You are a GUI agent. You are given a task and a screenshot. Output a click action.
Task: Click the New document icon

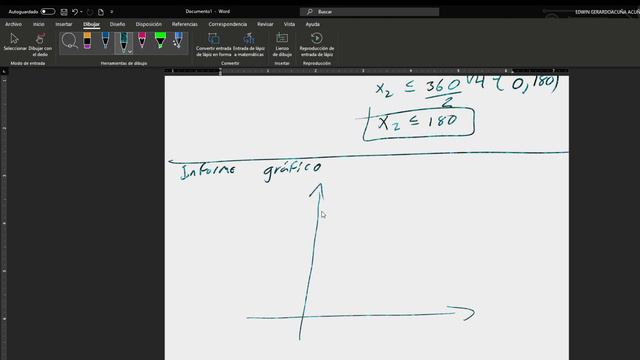click(101, 12)
